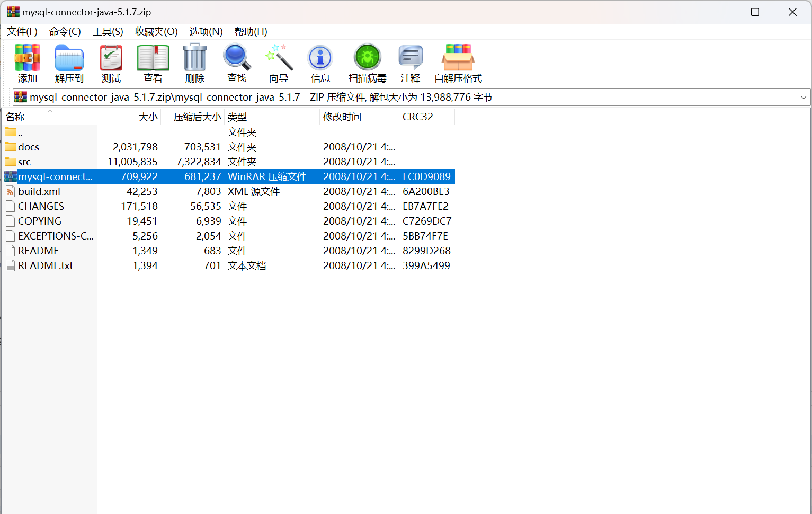812x514 pixels.
Task: Click the Extract To (解压到) icon
Action: point(69,58)
